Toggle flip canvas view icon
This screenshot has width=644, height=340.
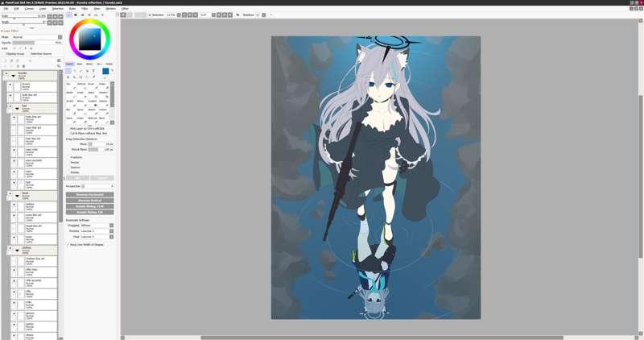point(237,15)
